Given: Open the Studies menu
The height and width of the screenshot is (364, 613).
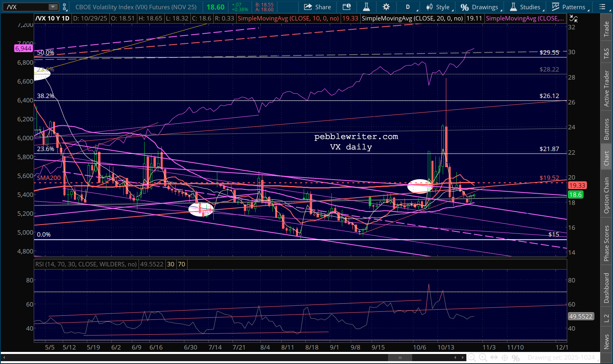Looking at the screenshot, I should coord(526,7).
